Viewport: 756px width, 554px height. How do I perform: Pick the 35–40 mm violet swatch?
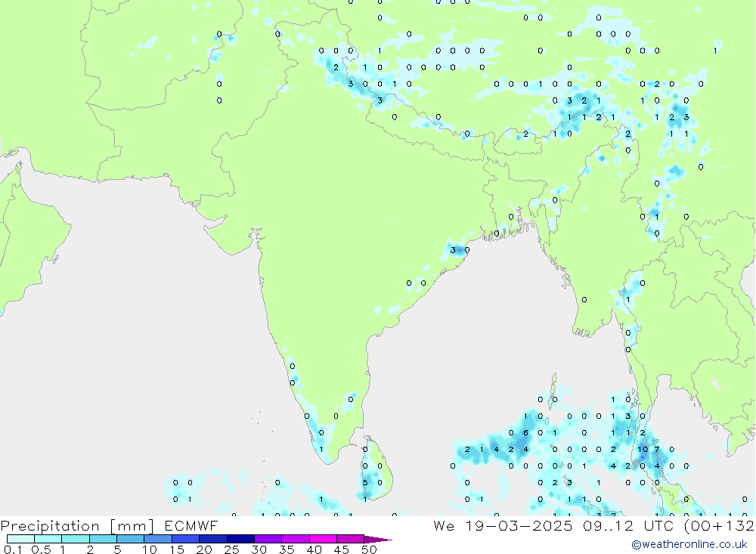click(x=296, y=539)
